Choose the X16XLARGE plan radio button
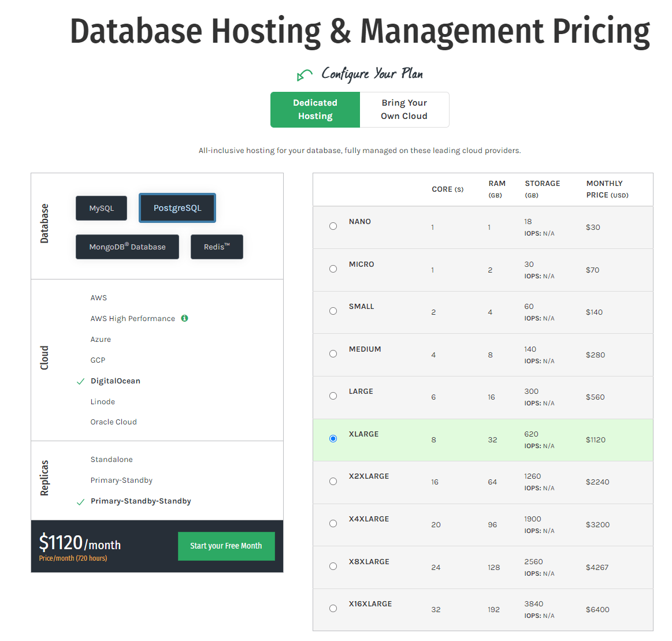 333,608
